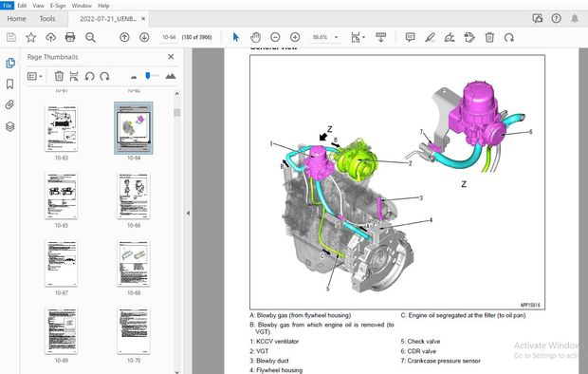Click the '1: KCCV ventilator' legend text

tap(274, 342)
